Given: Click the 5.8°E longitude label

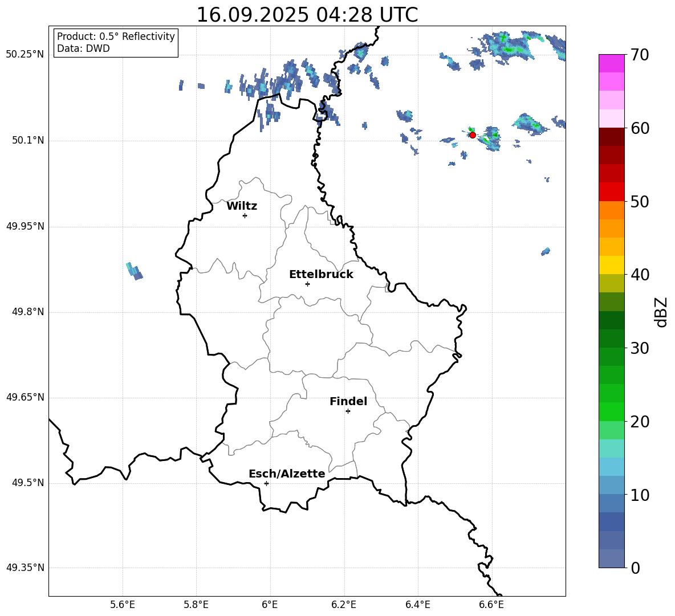Looking at the screenshot, I should tap(196, 605).
